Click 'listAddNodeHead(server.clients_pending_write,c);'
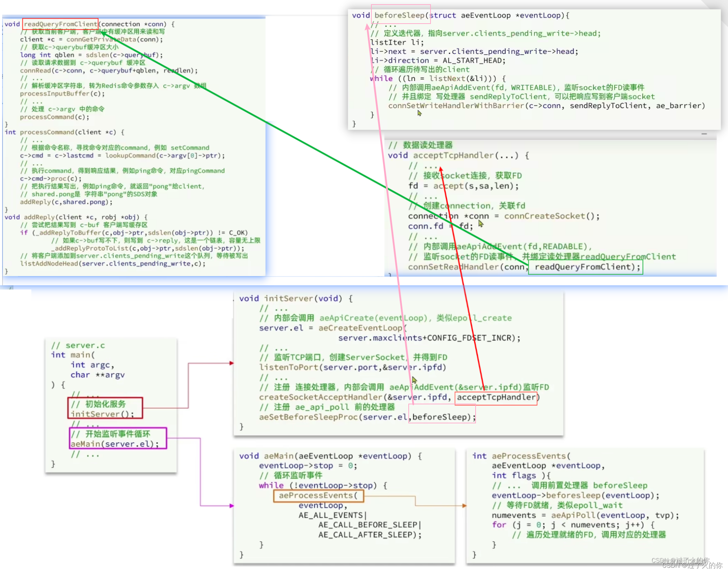 113,263
